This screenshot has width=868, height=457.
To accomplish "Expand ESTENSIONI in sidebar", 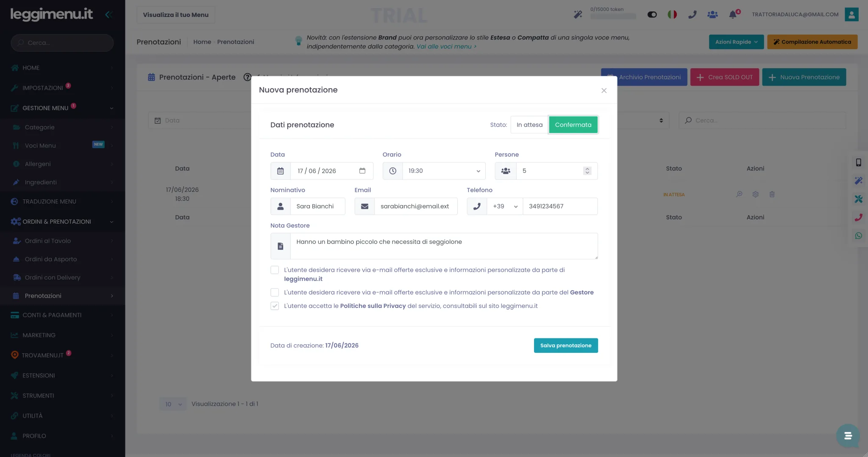I will (62, 375).
